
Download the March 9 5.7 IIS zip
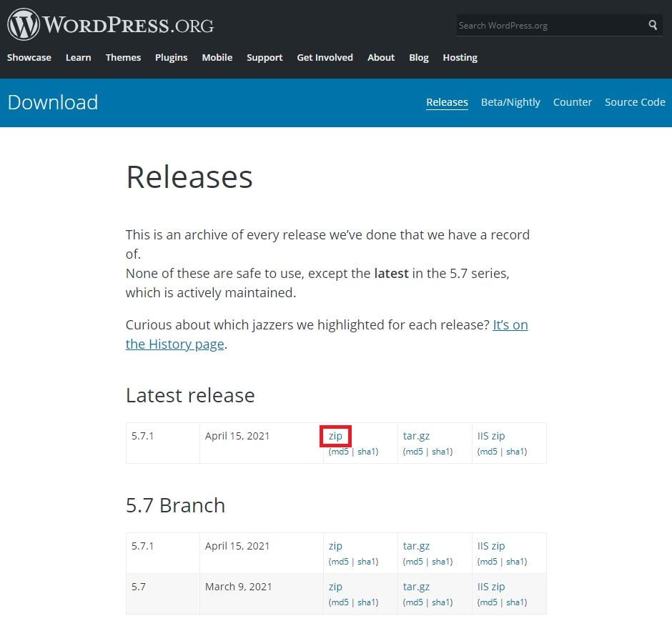coord(491,587)
